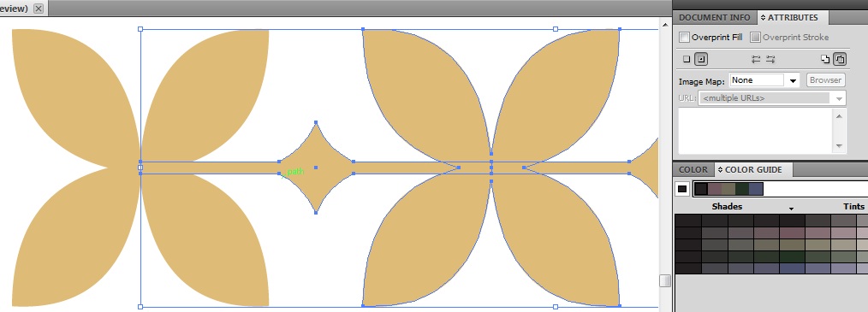868x312 pixels.
Task: Click the diamond's center point
Action: pos(316,167)
